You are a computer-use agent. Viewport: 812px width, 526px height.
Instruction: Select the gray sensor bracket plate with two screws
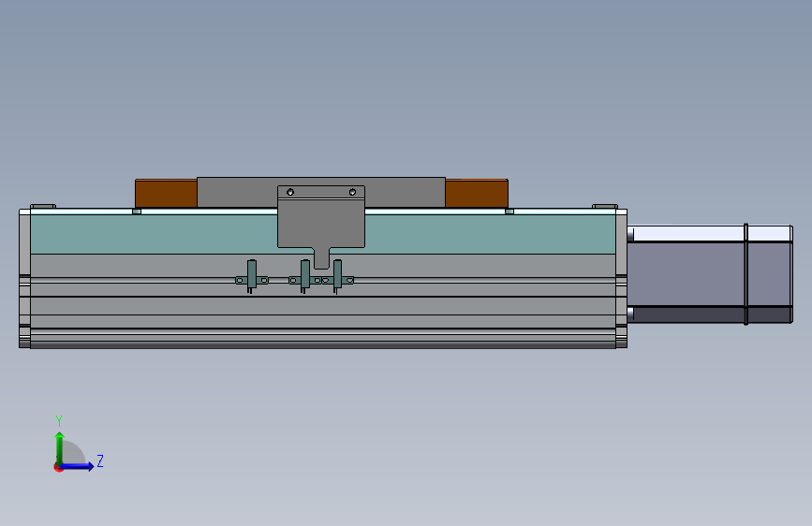(321, 223)
